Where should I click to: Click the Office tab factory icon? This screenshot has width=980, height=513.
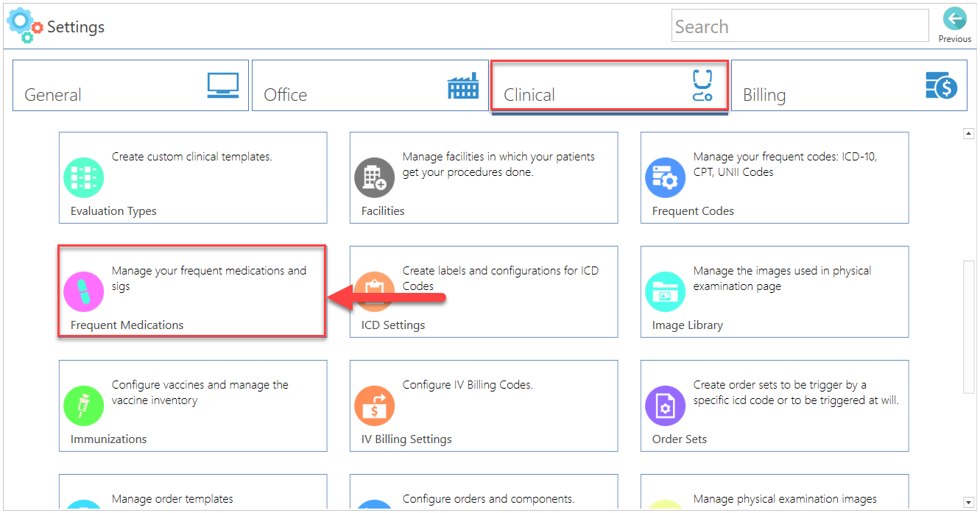click(463, 85)
